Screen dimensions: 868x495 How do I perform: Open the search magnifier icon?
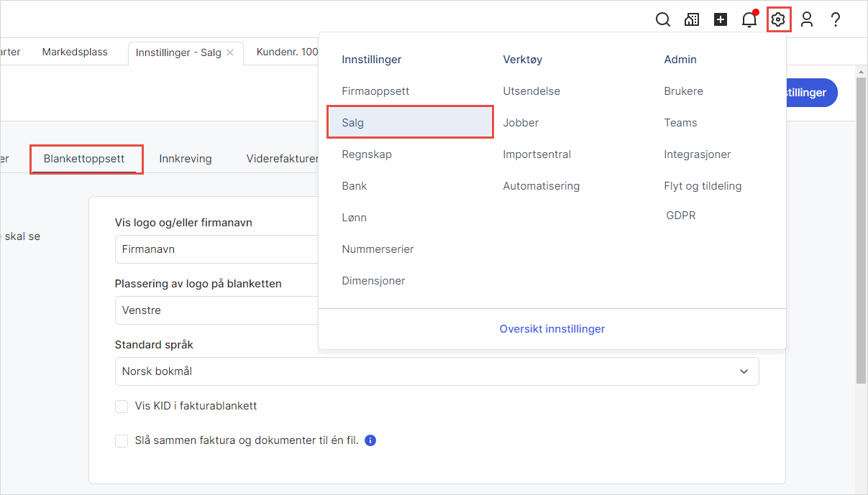[663, 20]
